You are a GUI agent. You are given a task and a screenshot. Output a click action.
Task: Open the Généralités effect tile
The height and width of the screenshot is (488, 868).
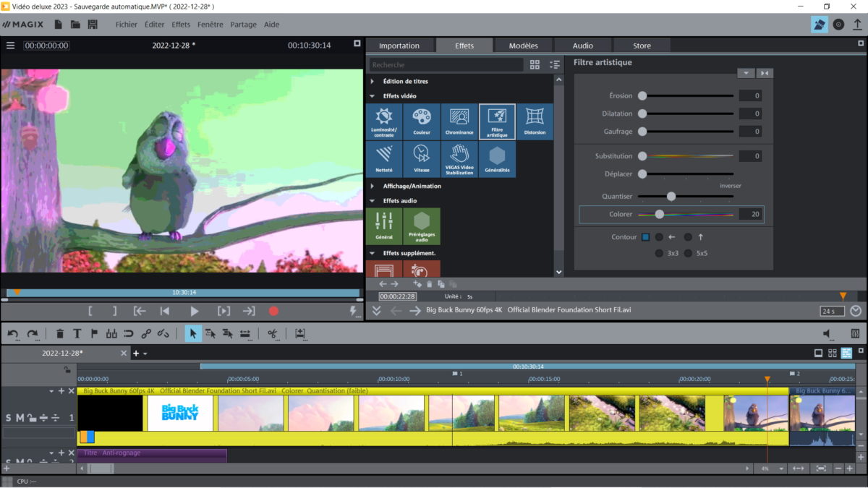tap(497, 159)
